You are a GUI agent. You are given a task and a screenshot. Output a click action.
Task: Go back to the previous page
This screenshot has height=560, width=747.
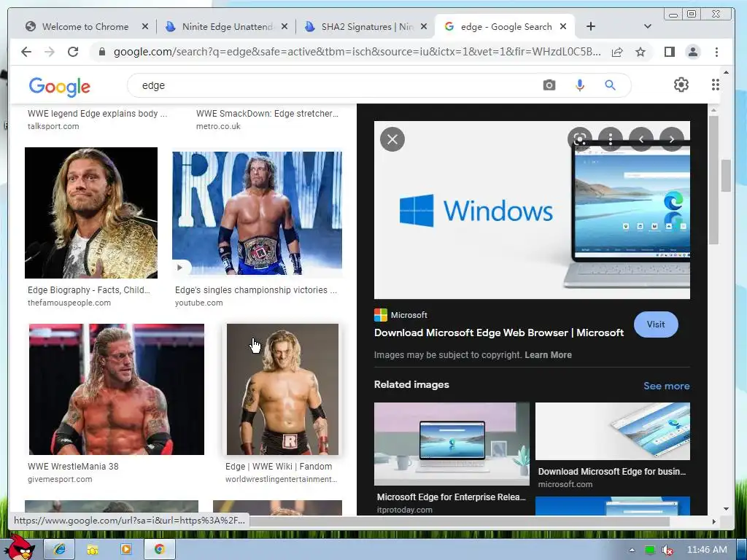coord(26,52)
